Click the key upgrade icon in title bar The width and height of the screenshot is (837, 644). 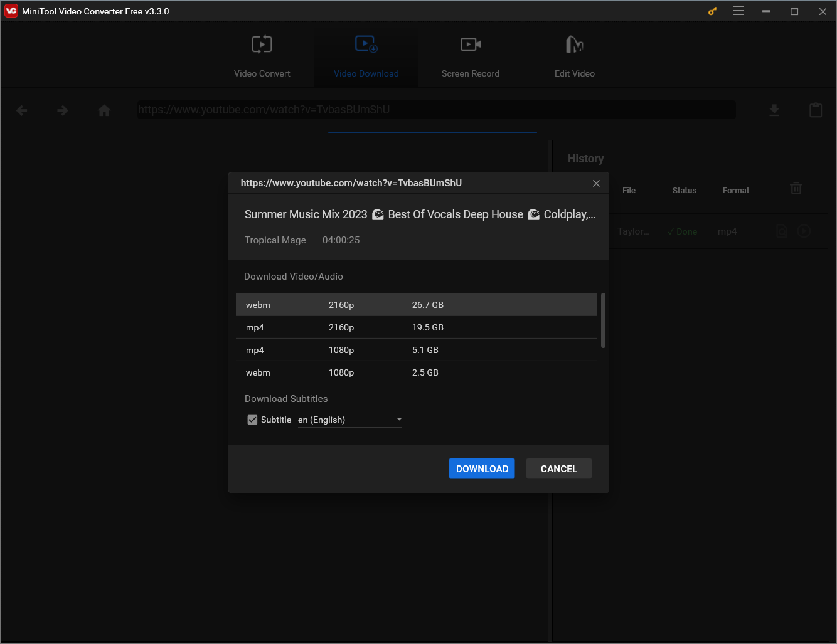click(x=712, y=11)
